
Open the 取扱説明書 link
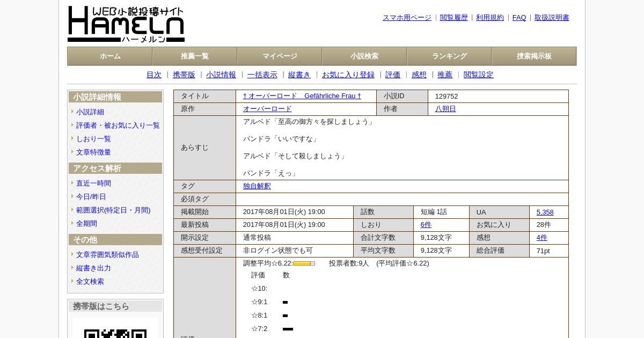pyautogui.click(x=552, y=18)
